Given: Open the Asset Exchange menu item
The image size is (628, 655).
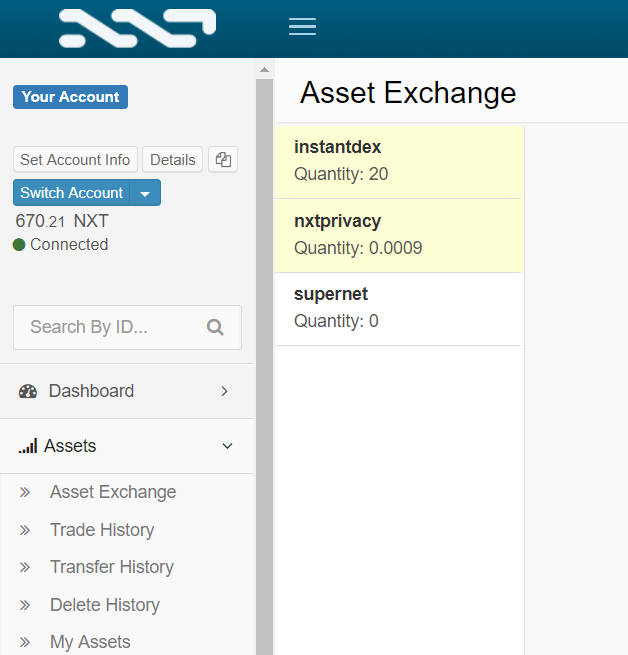Looking at the screenshot, I should click(113, 492).
